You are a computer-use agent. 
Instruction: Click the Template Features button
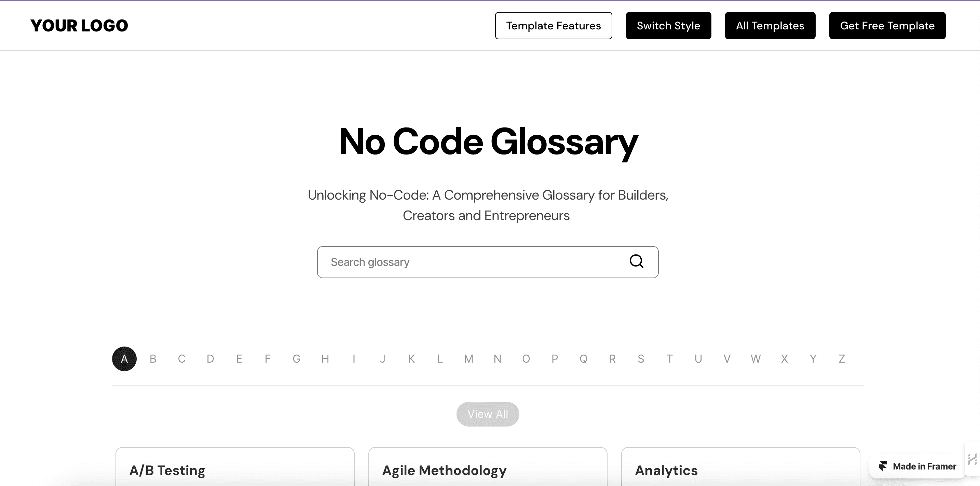553,26
